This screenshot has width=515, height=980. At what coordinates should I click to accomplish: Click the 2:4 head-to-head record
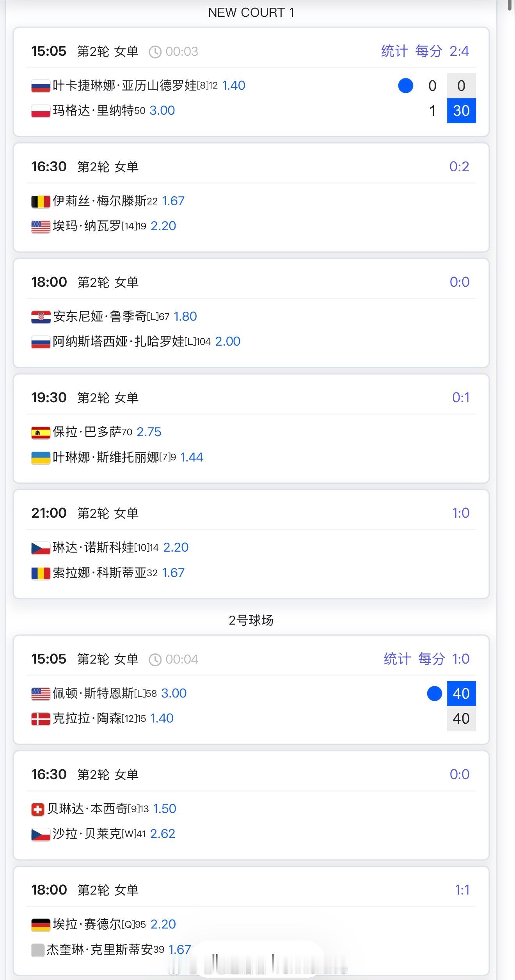coord(459,51)
